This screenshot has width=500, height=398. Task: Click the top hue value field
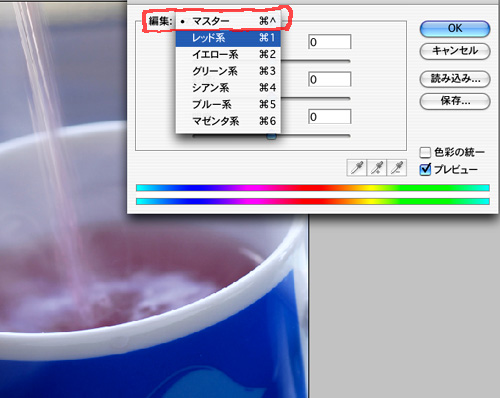pyautogui.click(x=330, y=42)
